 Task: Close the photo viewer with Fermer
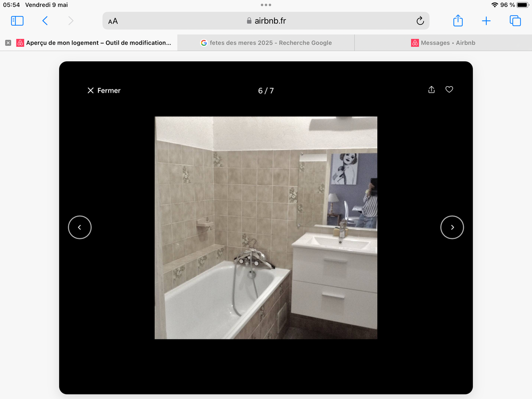pos(104,90)
